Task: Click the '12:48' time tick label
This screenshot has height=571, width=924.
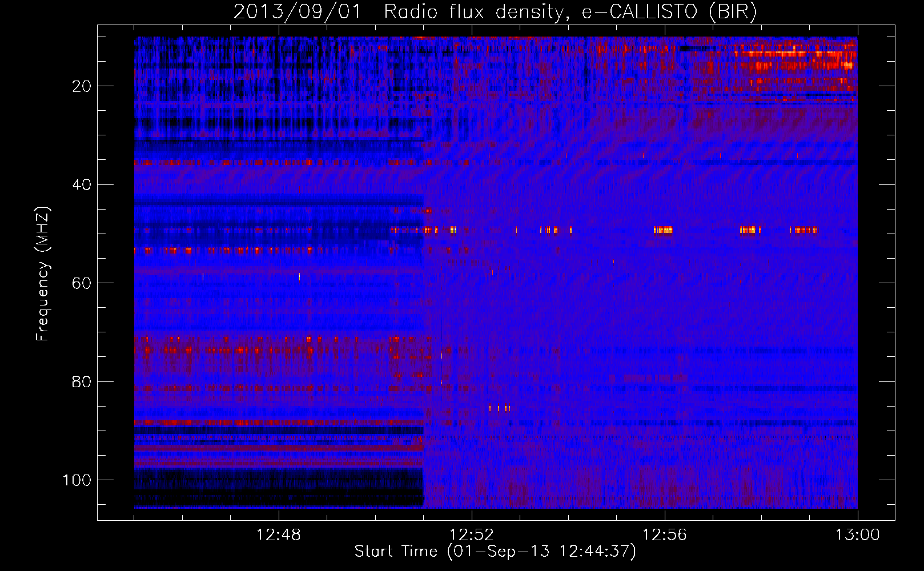Action: pyautogui.click(x=279, y=535)
